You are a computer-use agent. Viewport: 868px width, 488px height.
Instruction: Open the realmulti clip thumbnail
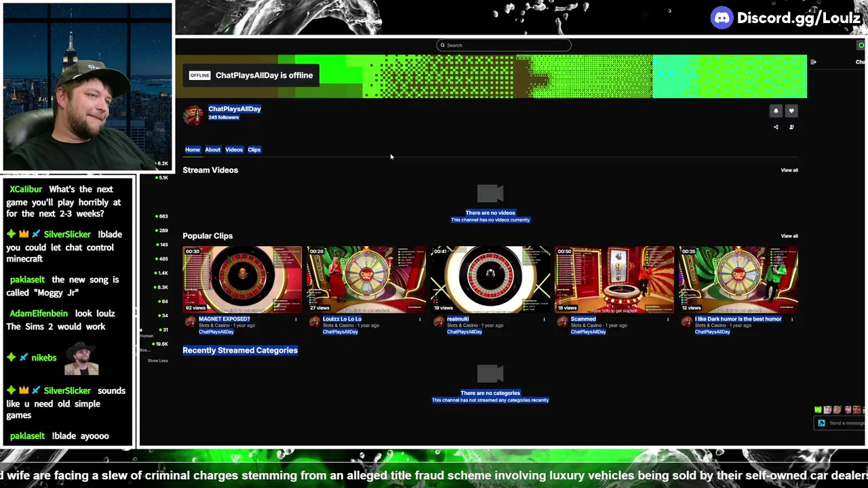(x=490, y=279)
